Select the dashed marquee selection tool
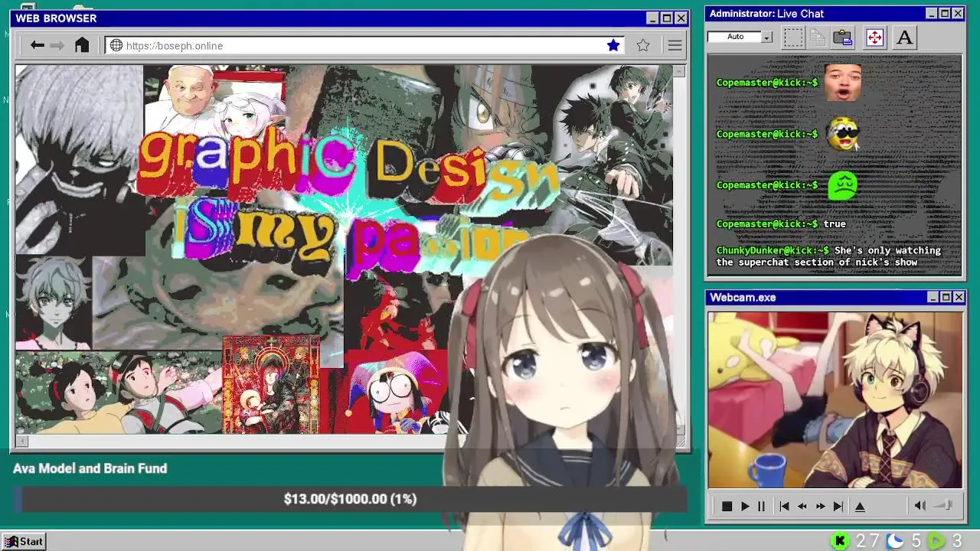Viewport: 980px width, 551px height. (x=793, y=37)
